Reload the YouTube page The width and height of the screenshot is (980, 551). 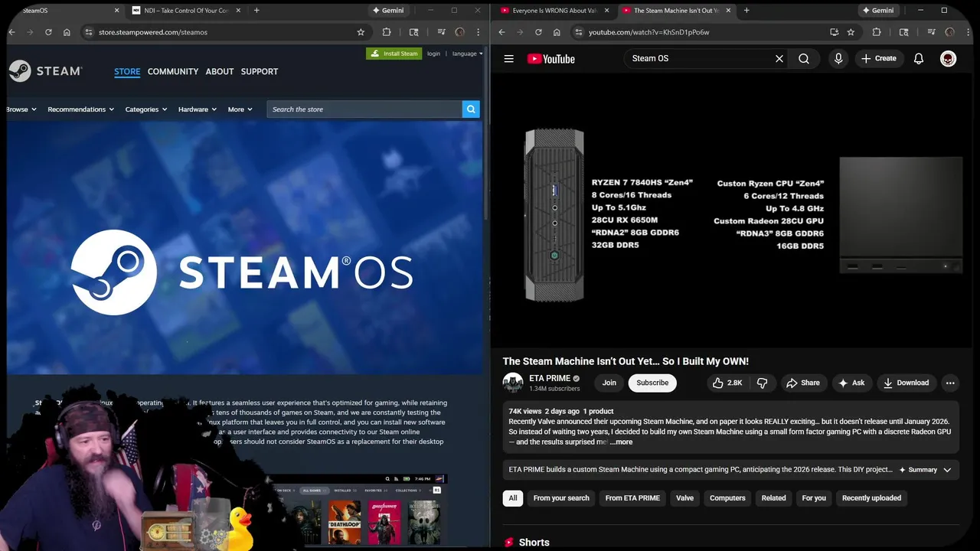coord(538,32)
